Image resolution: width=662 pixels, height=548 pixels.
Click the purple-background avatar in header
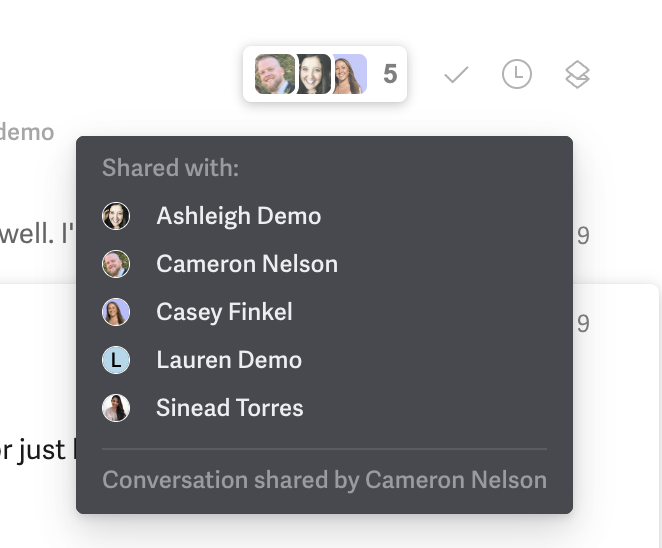click(x=350, y=74)
